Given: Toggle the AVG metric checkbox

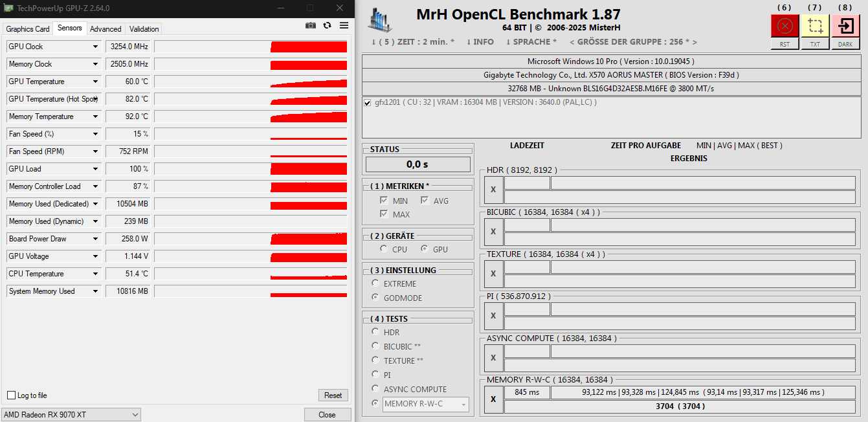Looking at the screenshot, I should [425, 201].
